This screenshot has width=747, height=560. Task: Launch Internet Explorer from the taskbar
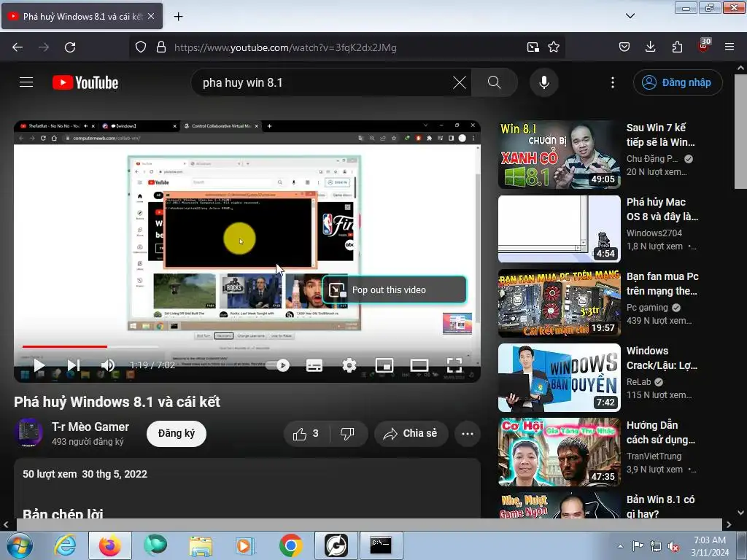point(65,545)
